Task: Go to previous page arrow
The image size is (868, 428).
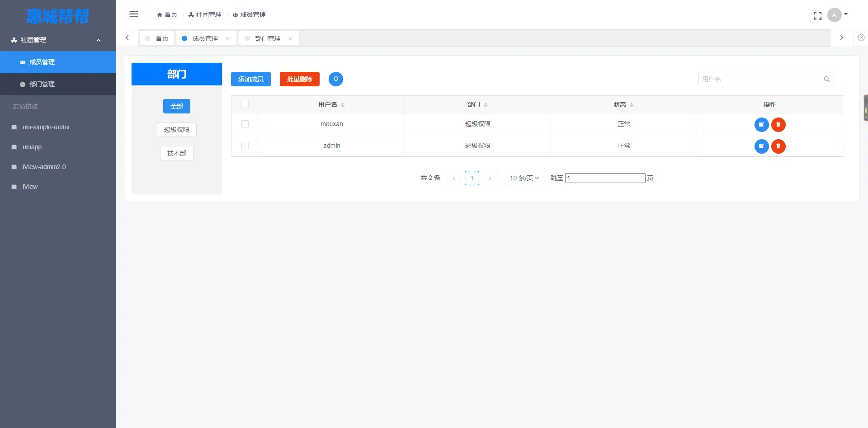Action: pyautogui.click(x=454, y=178)
